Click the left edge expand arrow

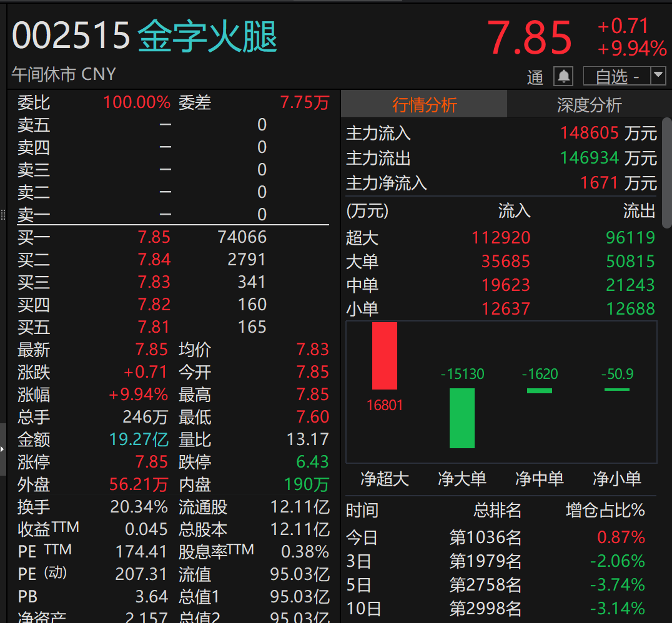coord(3,449)
